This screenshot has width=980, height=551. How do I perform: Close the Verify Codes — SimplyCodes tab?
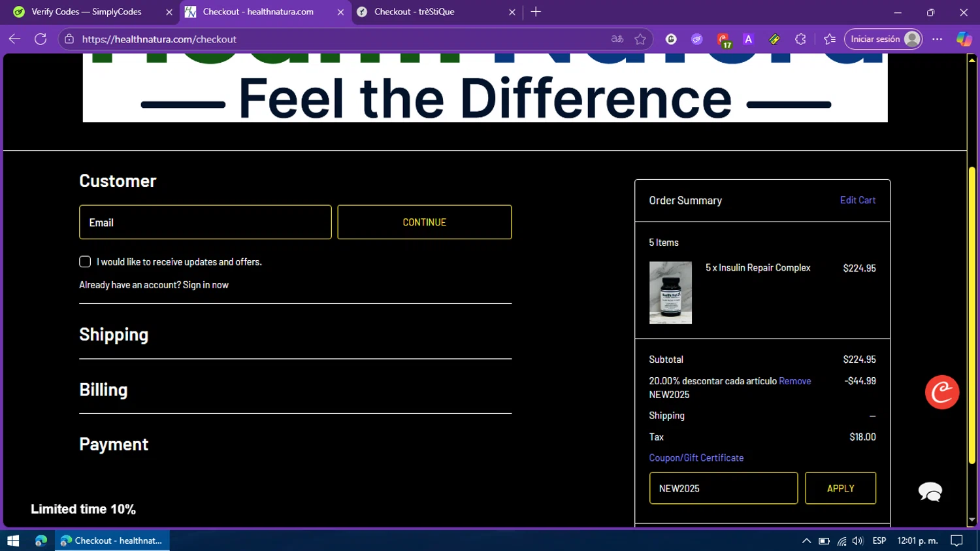[x=169, y=12]
